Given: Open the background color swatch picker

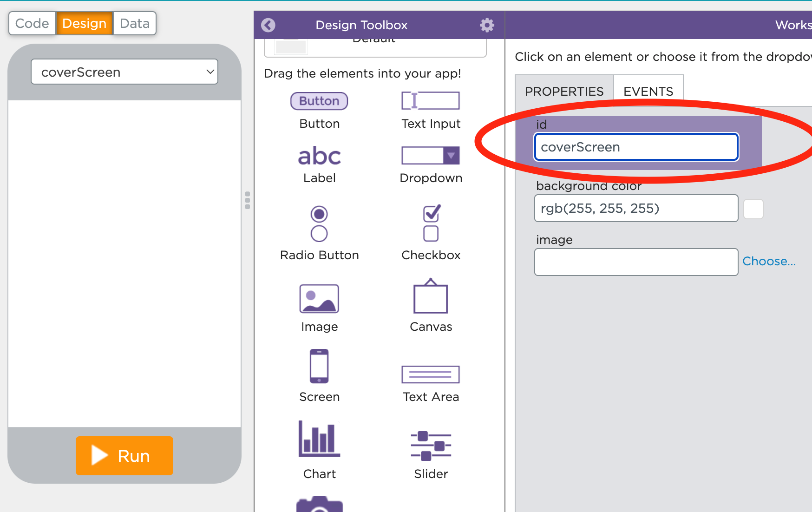Looking at the screenshot, I should pyautogui.click(x=753, y=209).
